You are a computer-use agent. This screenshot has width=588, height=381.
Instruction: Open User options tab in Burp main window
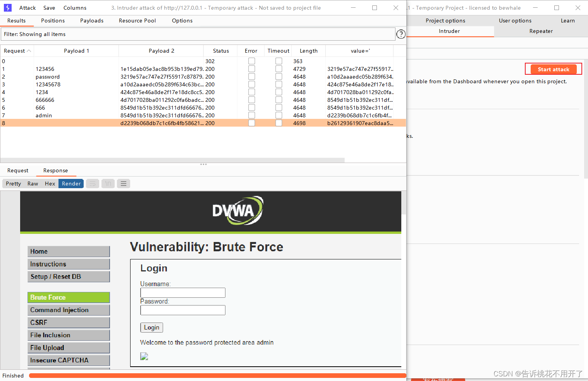[x=515, y=21]
